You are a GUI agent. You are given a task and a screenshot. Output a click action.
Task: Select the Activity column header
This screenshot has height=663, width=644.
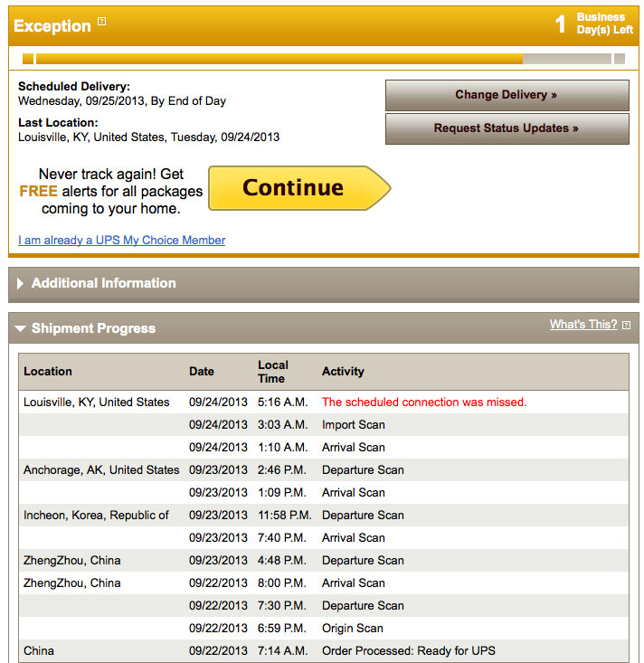click(343, 371)
